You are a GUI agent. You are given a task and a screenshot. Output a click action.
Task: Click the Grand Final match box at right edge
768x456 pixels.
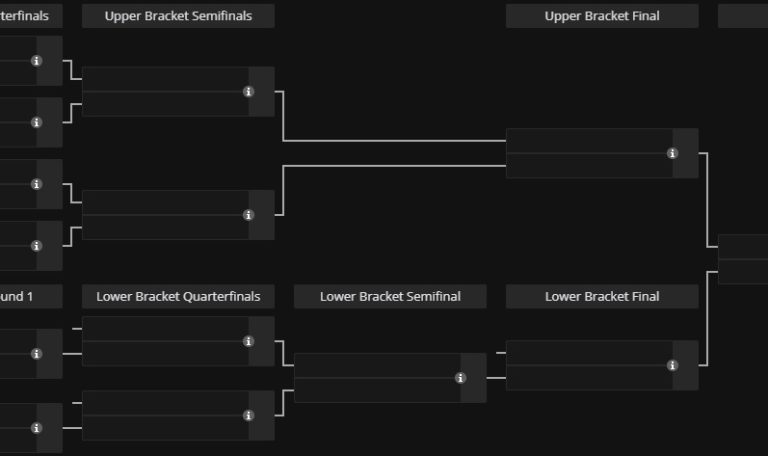744,259
